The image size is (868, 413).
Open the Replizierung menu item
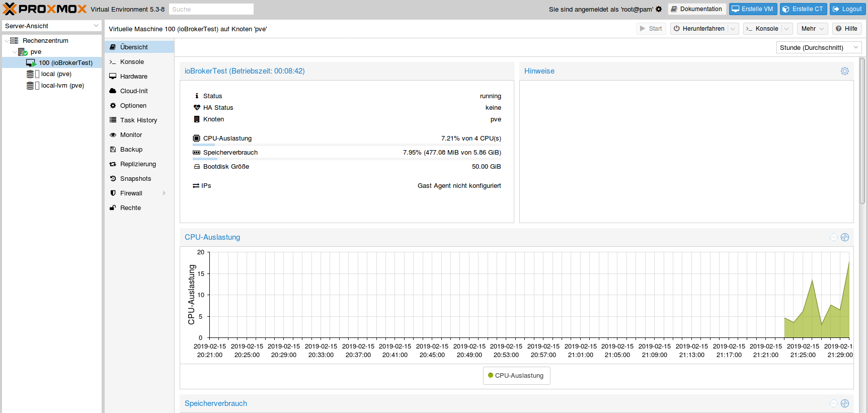(139, 164)
